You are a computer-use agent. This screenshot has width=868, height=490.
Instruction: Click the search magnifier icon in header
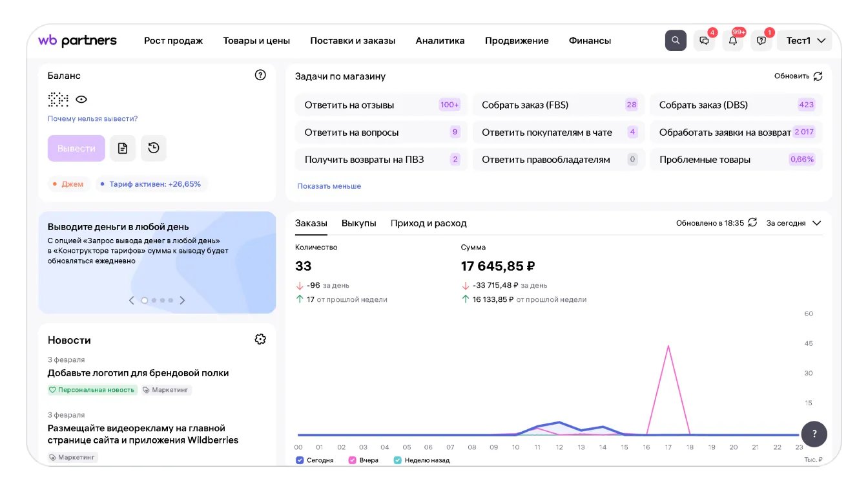[x=676, y=41]
